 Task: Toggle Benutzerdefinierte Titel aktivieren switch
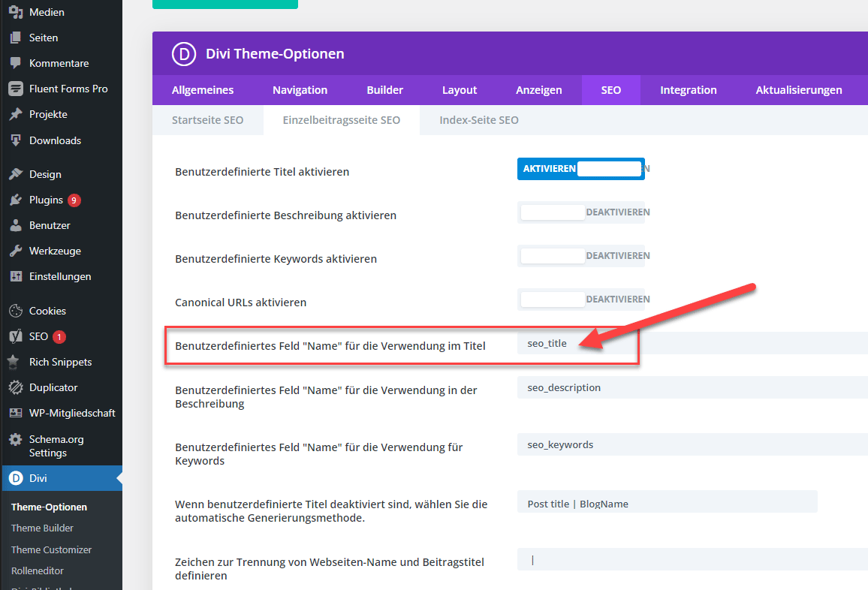(580, 169)
